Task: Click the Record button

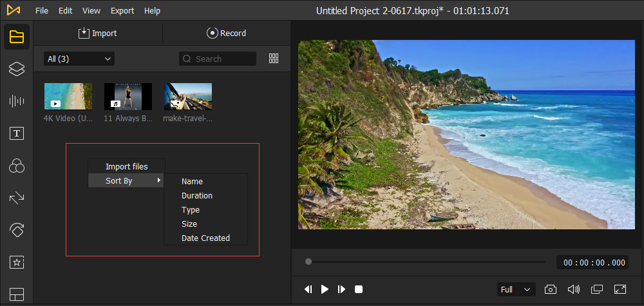Action: (x=227, y=33)
